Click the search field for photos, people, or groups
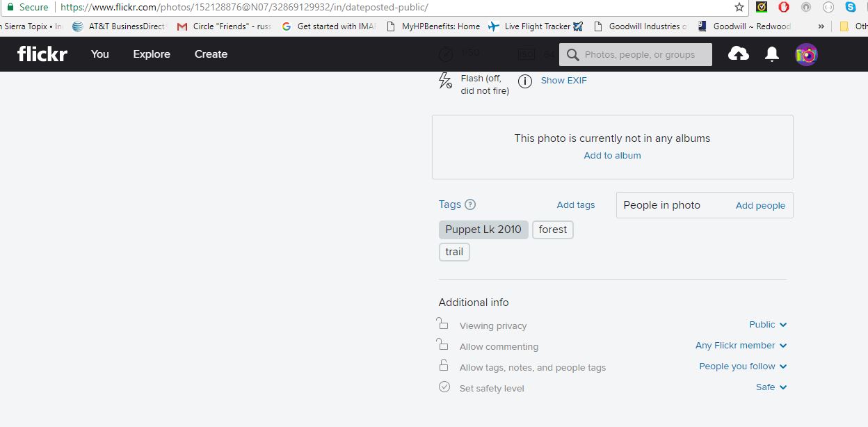The height and width of the screenshot is (427, 868). (636, 55)
